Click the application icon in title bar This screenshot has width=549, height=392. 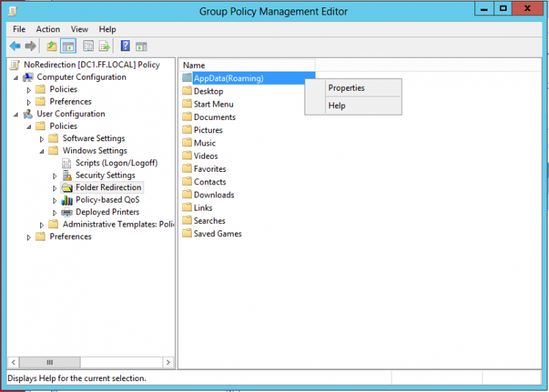tap(12, 11)
